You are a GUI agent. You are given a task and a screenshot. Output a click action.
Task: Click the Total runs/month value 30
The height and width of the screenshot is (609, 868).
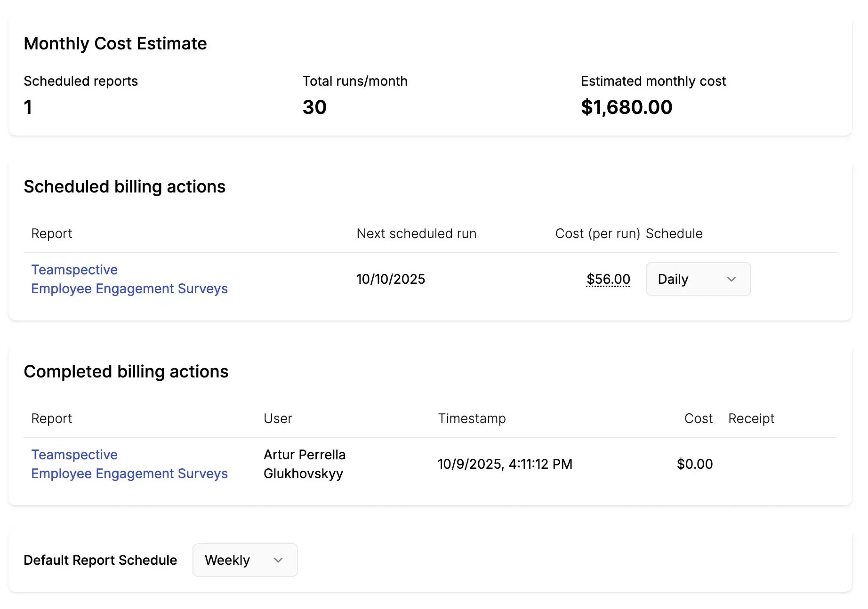point(314,107)
